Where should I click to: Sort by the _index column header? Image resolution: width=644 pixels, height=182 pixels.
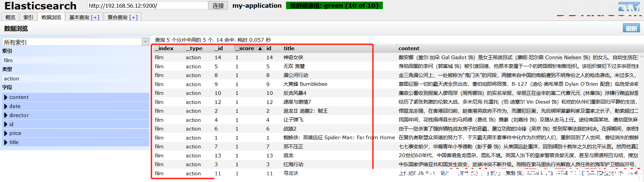coord(169,48)
